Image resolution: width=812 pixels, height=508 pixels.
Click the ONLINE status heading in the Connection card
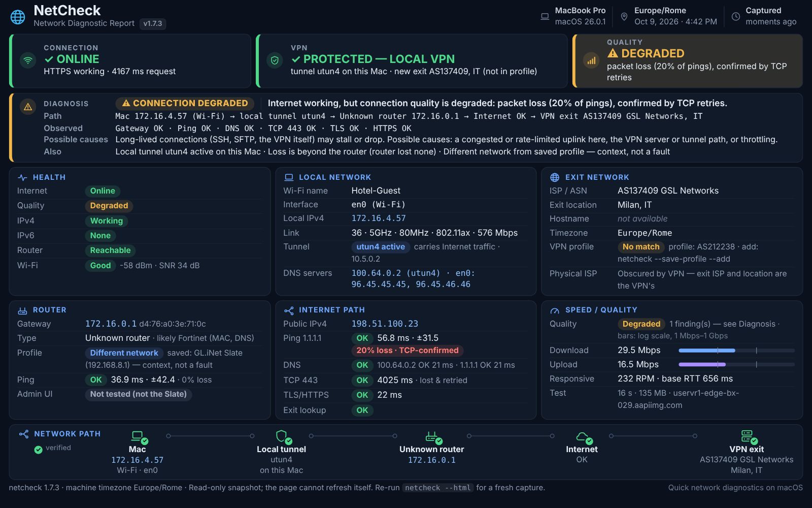click(x=72, y=59)
